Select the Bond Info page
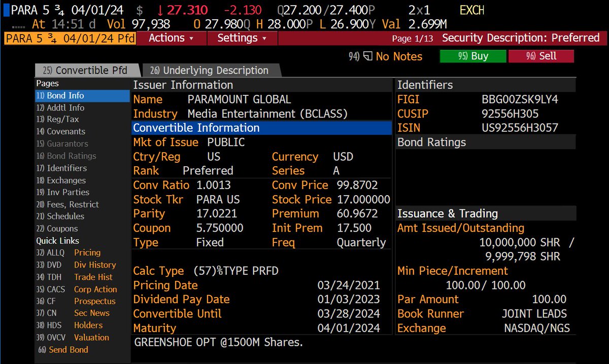The image size is (609, 364). pos(82,95)
